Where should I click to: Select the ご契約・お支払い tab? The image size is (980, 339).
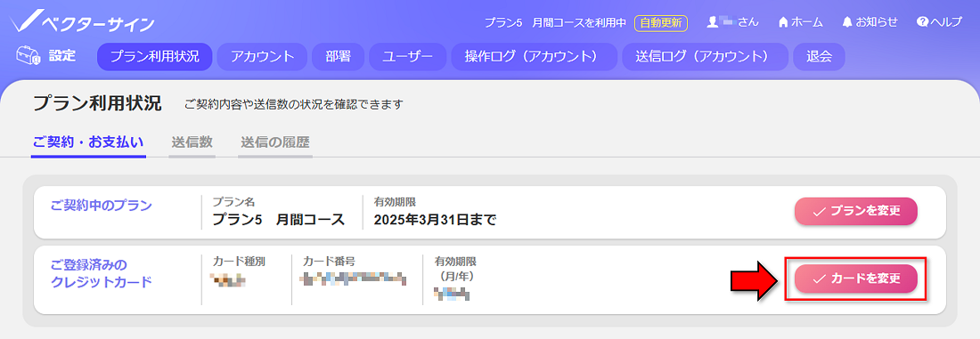tap(88, 143)
